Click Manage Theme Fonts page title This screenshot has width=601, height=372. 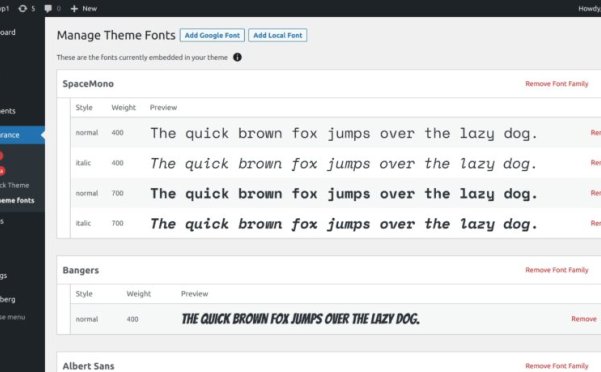point(116,35)
